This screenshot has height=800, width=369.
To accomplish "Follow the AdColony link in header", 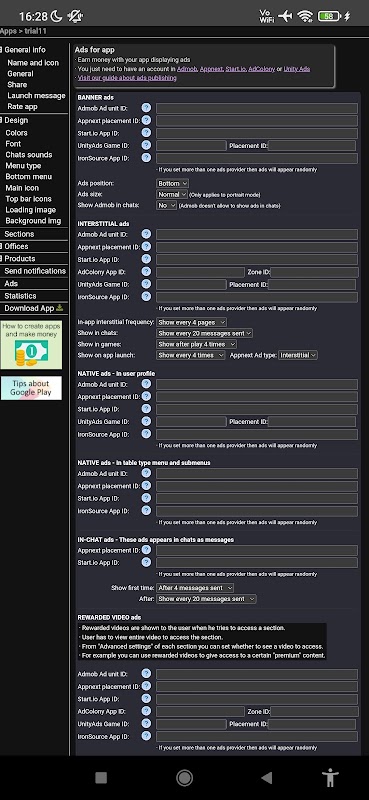I will [x=262, y=69].
